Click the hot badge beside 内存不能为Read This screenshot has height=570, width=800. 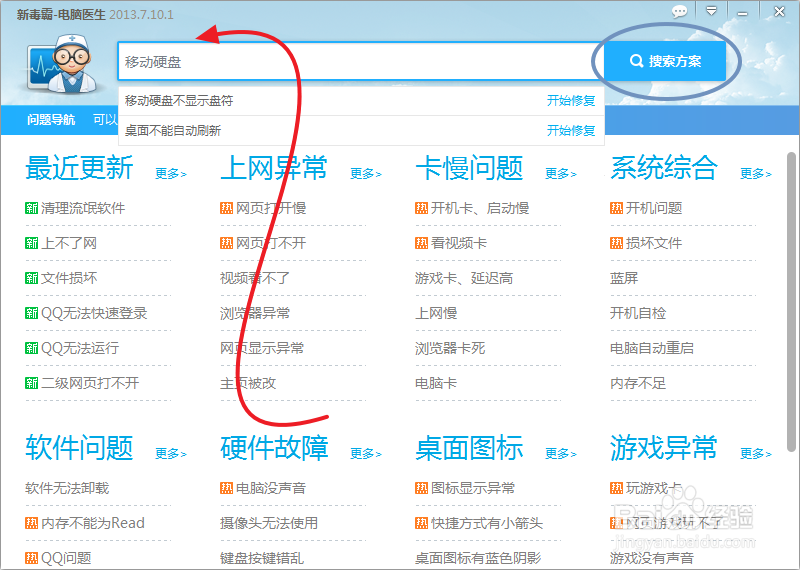coord(32,523)
